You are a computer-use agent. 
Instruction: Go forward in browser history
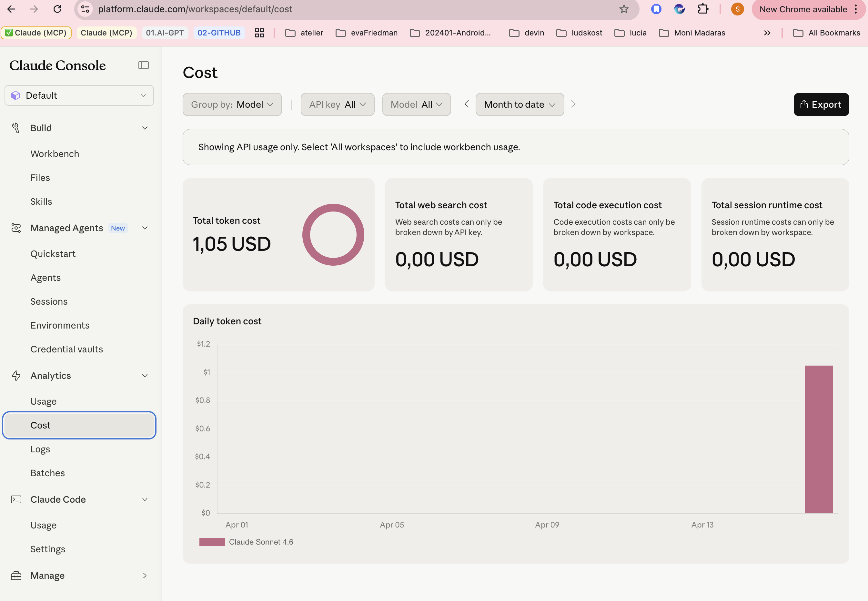(x=34, y=9)
